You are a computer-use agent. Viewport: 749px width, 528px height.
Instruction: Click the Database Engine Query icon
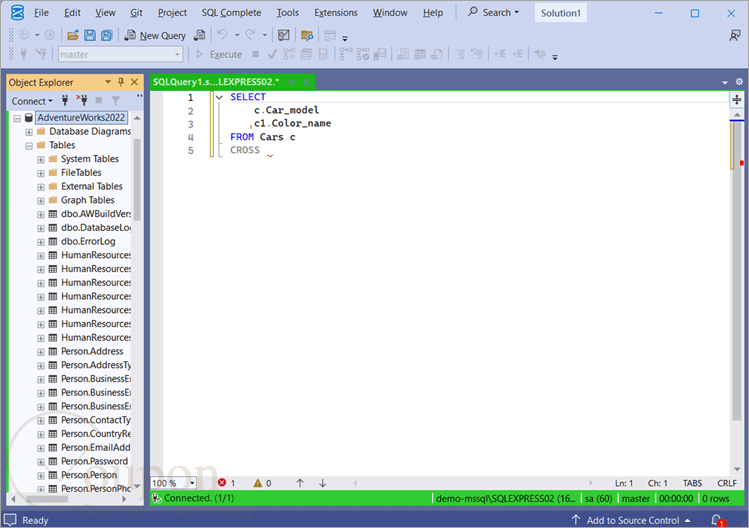tap(200, 35)
